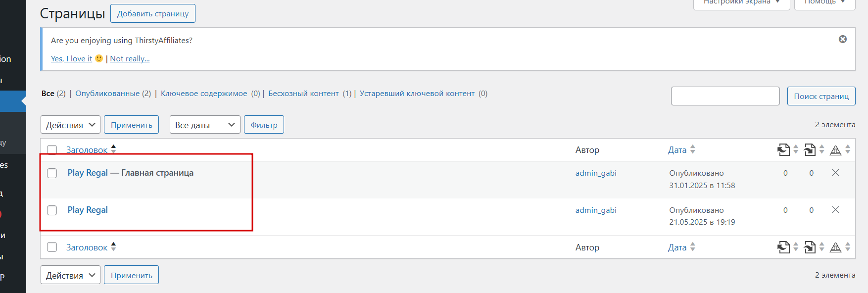Click incoming links icon in table footer

tap(810, 247)
